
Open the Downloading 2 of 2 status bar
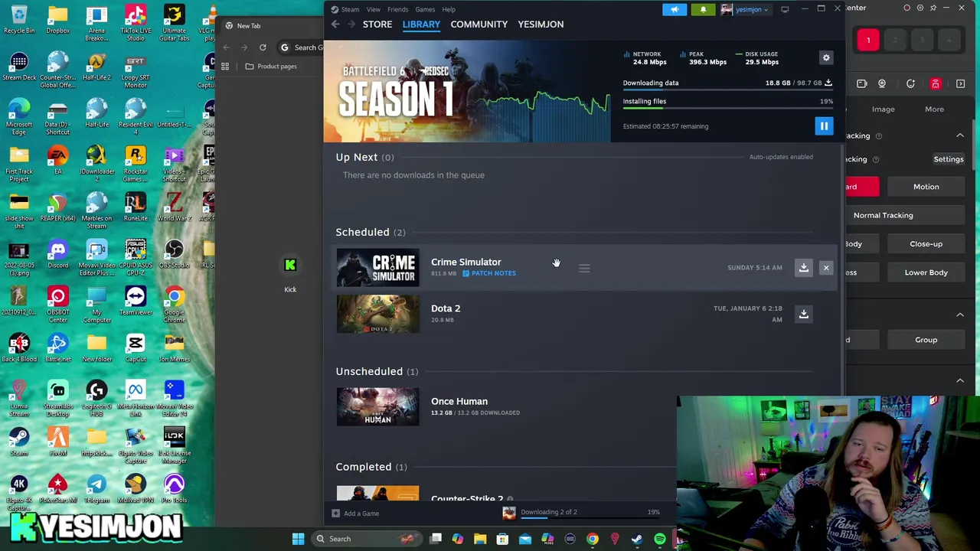point(580,513)
